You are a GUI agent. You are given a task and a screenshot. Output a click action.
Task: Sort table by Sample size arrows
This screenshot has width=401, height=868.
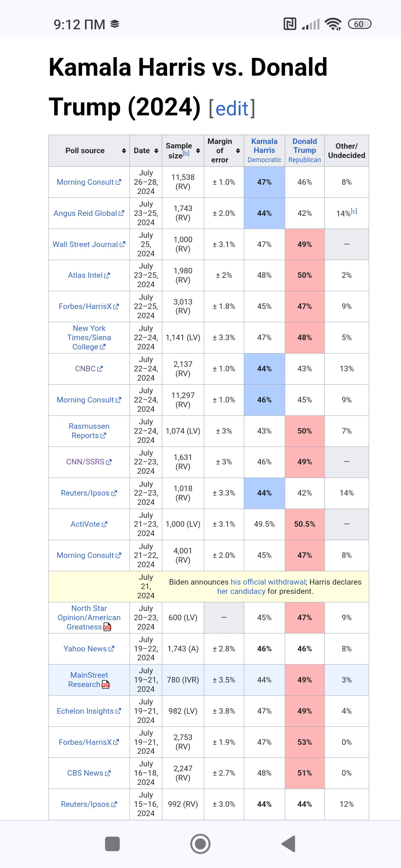coord(198,151)
